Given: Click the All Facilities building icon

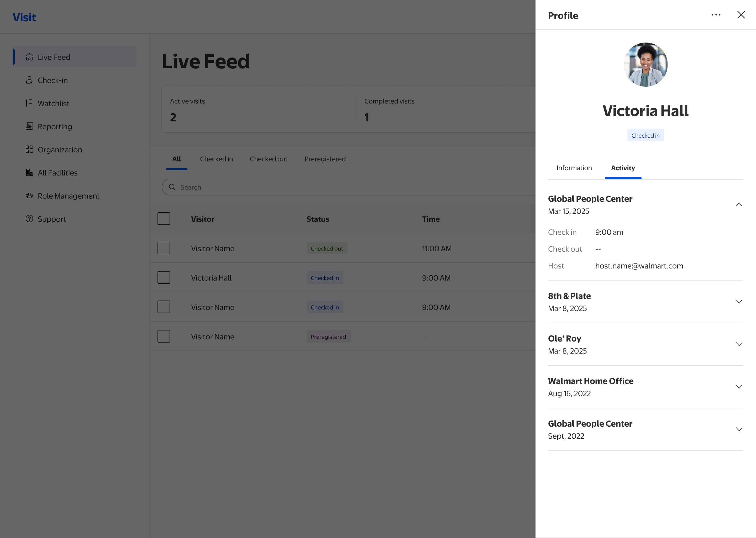Looking at the screenshot, I should click(29, 173).
